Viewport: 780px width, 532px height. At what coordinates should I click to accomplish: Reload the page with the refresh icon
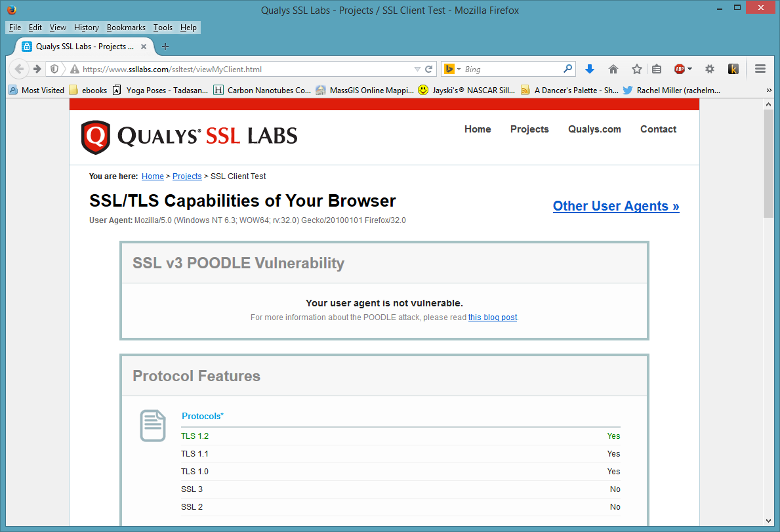coord(429,69)
